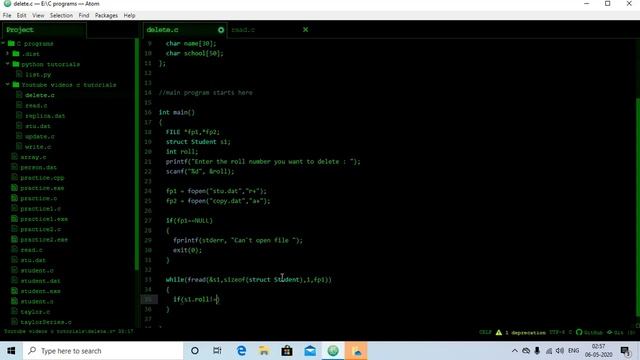The image size is (640, 360).
Task: Open the 1 deprecation status link
Action: [525, 332]
